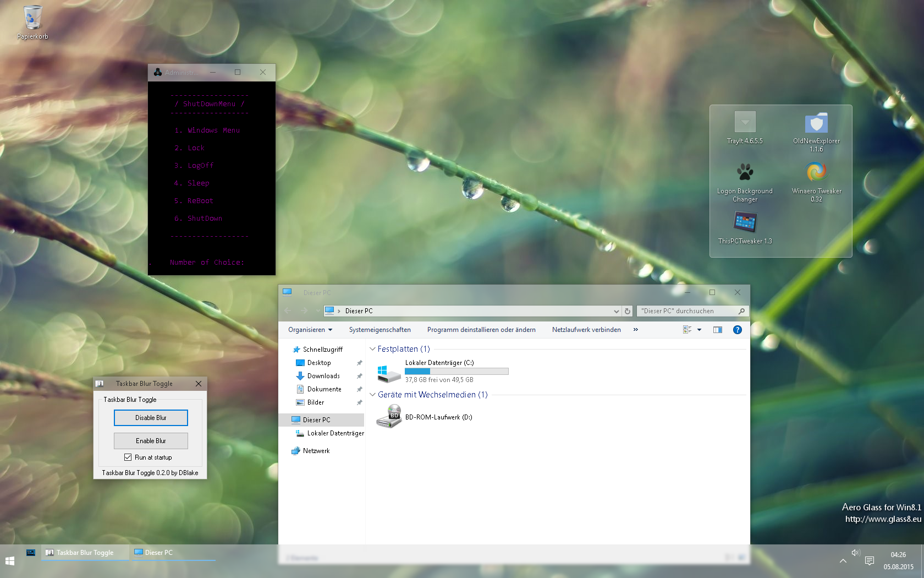Click "6. ShutDown" console line
Screen dimensions: 924x578
(198, 219)
